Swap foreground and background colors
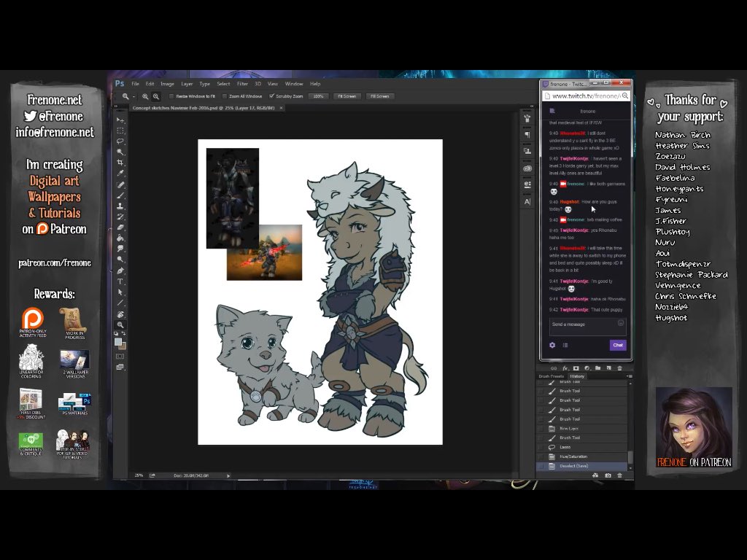 [124, 334]
